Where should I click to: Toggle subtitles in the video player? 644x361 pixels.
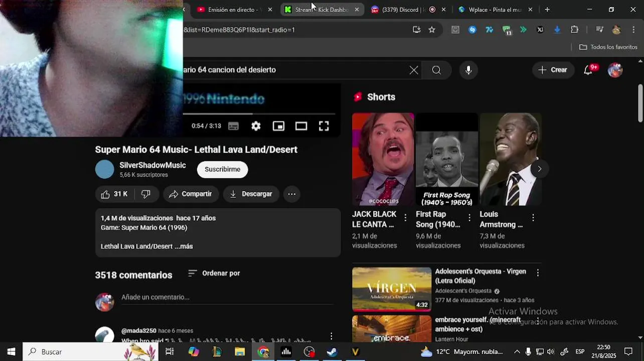tap(233, 126)
